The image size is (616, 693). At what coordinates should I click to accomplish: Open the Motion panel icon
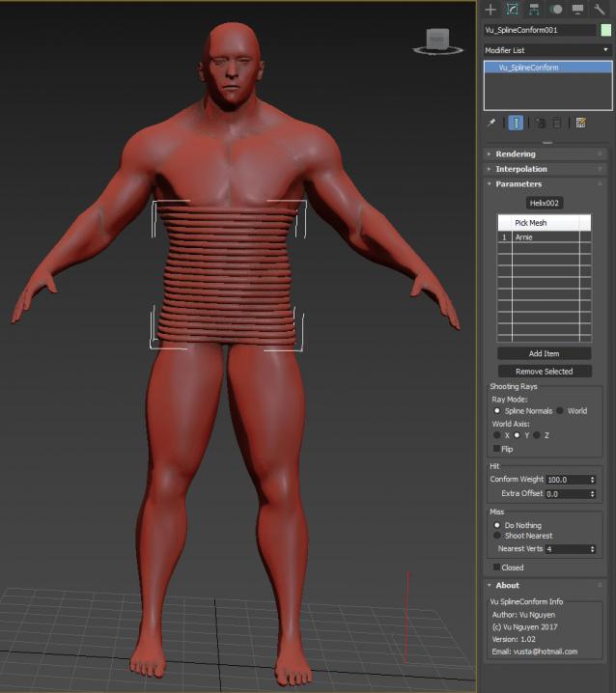tap(556, 10)
